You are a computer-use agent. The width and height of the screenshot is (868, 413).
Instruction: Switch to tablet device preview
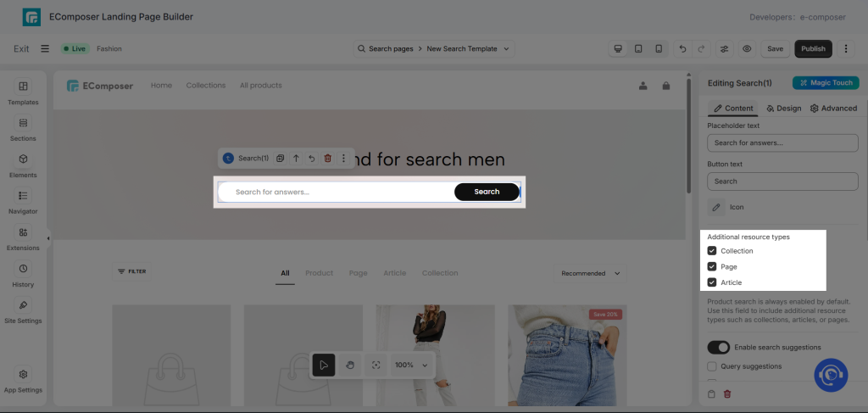tap(638, 48)
